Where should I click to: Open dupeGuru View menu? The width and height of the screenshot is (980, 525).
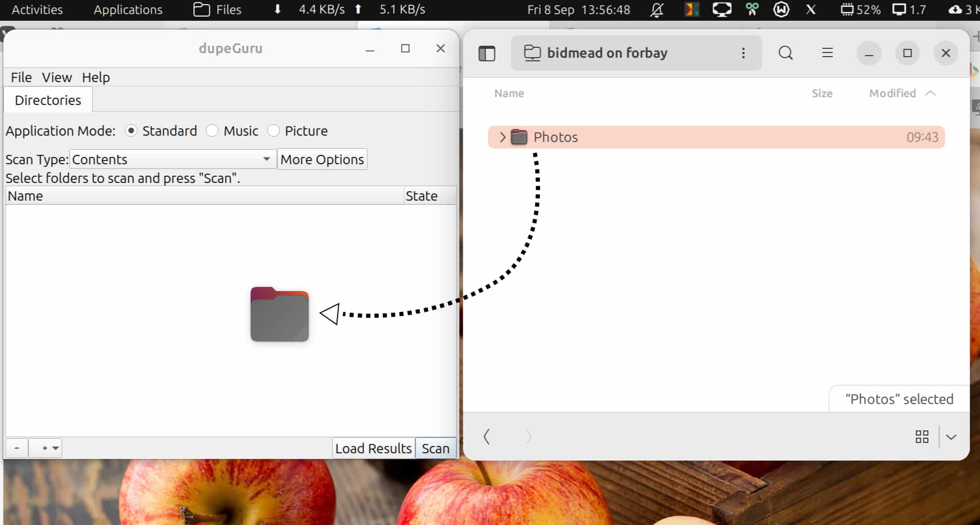(57, 77)
